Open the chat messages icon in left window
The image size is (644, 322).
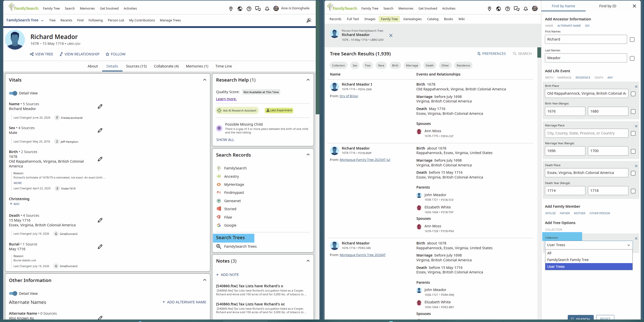click(x=258, y=9)
